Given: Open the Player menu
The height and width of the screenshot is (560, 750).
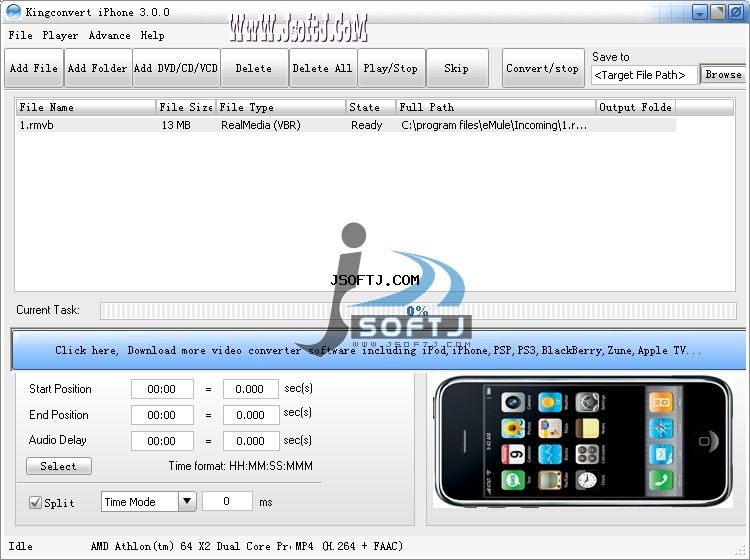Looking at the screenshot, I should point(60,35).
